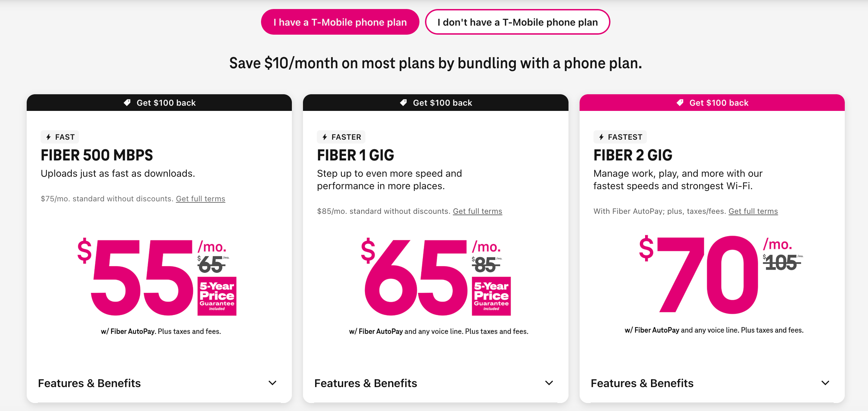Open Get full terms for Fiber 2 Gig
The image size is (868, 411).
pyautogui.click(x=753, y=211)
